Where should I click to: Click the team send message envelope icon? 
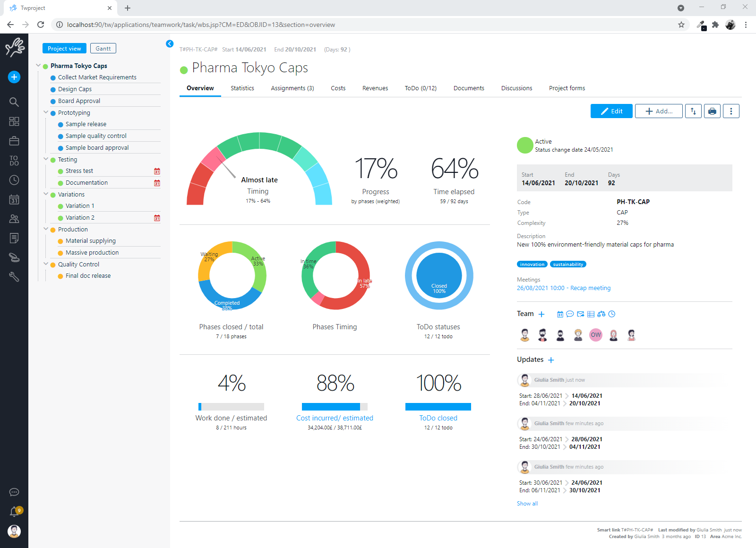coord(580,314)
